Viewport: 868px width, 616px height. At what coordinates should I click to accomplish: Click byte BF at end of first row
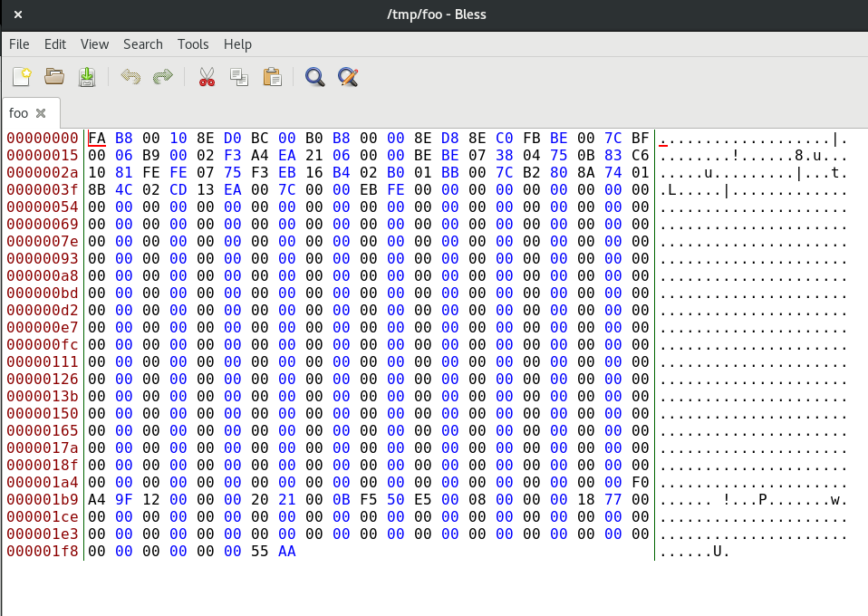tap(640, 138)
